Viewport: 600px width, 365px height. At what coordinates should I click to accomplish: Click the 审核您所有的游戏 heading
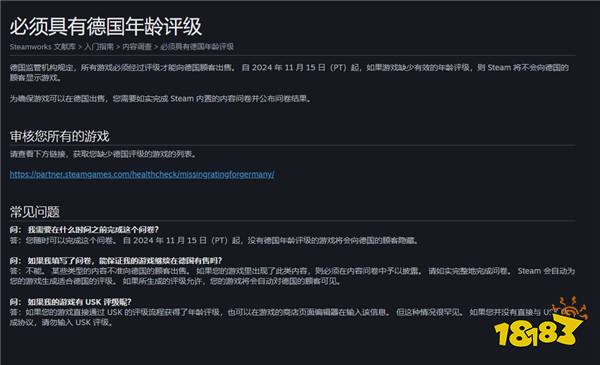coord(59,136)
